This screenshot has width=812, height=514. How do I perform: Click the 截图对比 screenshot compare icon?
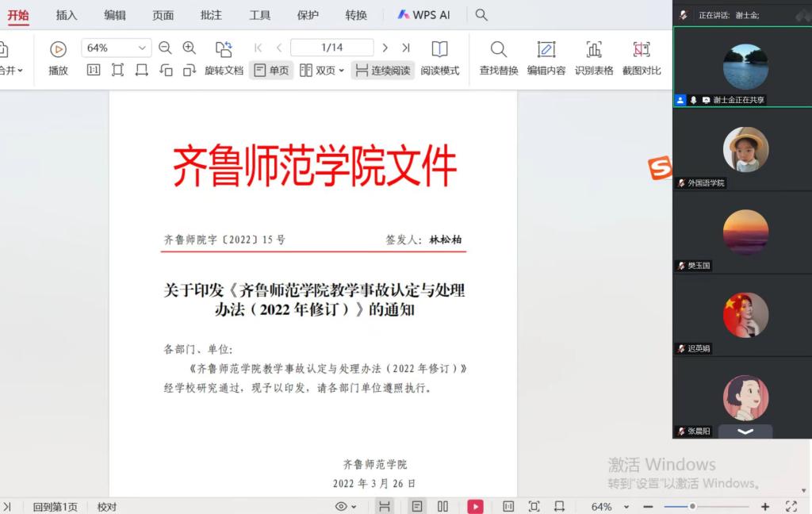click(x=642, y=49)
